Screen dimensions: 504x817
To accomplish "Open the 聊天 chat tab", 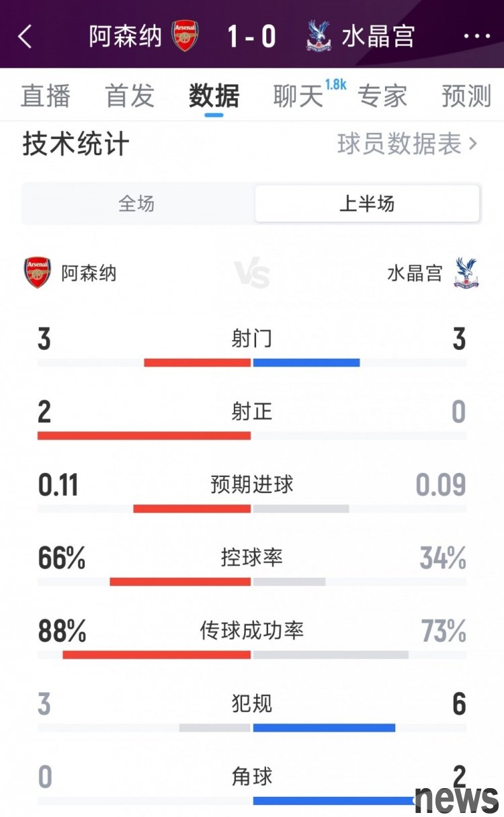I will coord(298,96).
